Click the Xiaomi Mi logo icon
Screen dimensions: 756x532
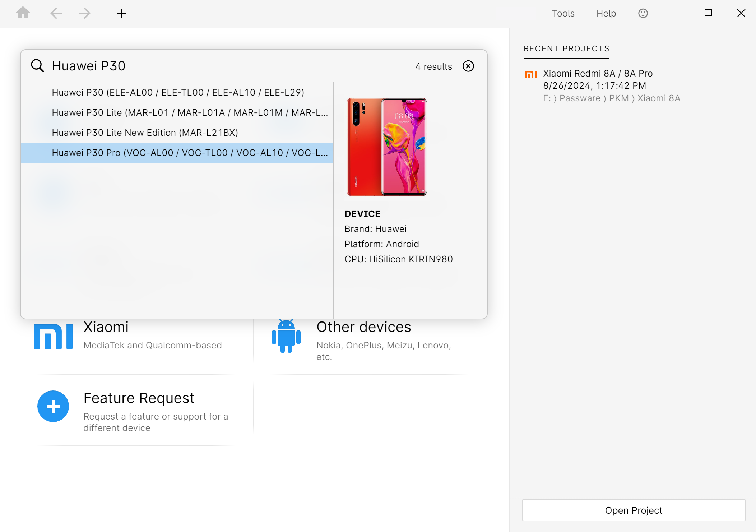(53, 336)
